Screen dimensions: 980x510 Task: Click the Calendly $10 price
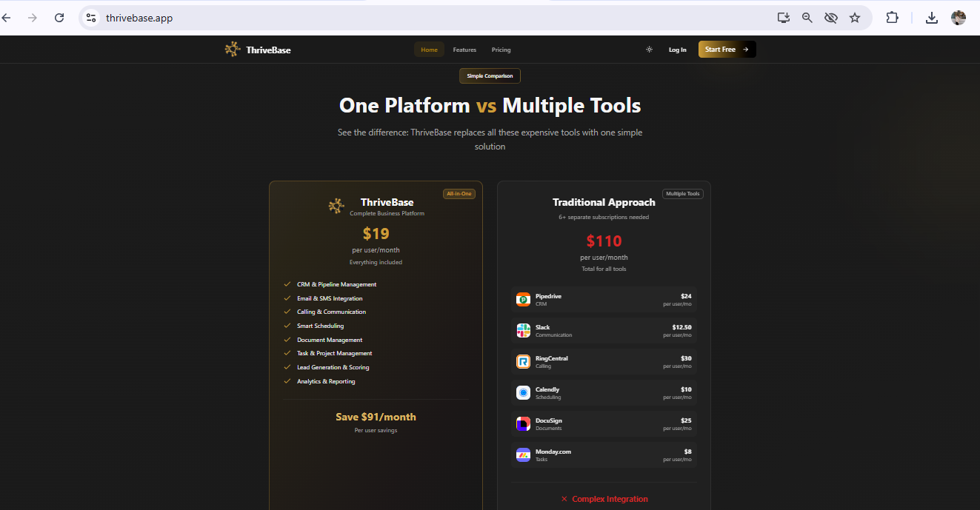click(x=686, y=389)
